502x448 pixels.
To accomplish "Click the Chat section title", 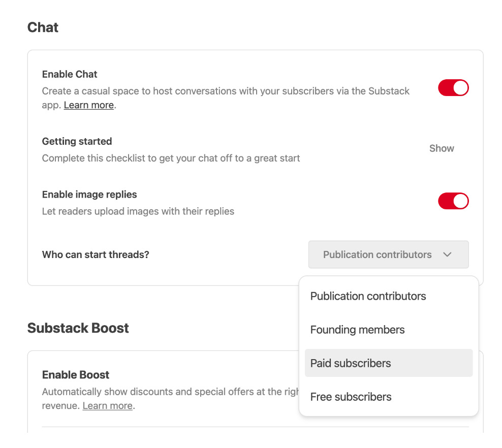I will [x=43, y=28].
